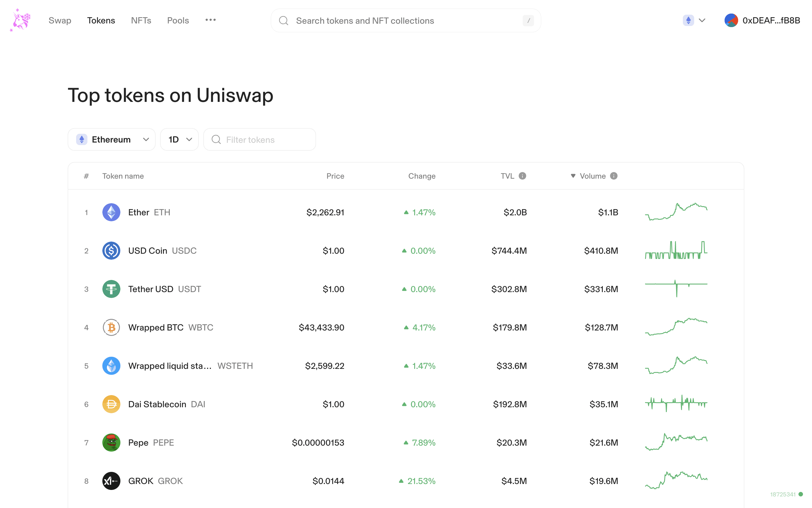Expand the header network selector chevron
Viewport: 812px width, 508px height.
point(702,21)
